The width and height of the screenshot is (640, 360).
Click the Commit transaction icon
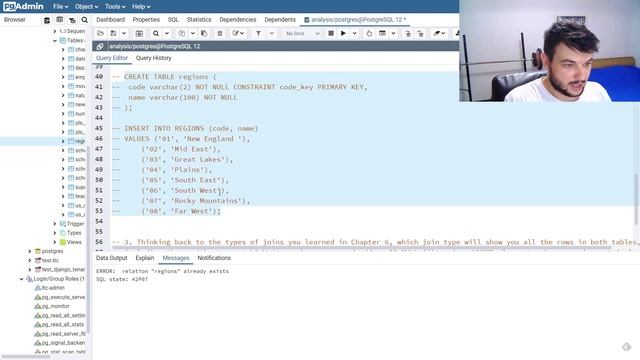click(408, 33)
